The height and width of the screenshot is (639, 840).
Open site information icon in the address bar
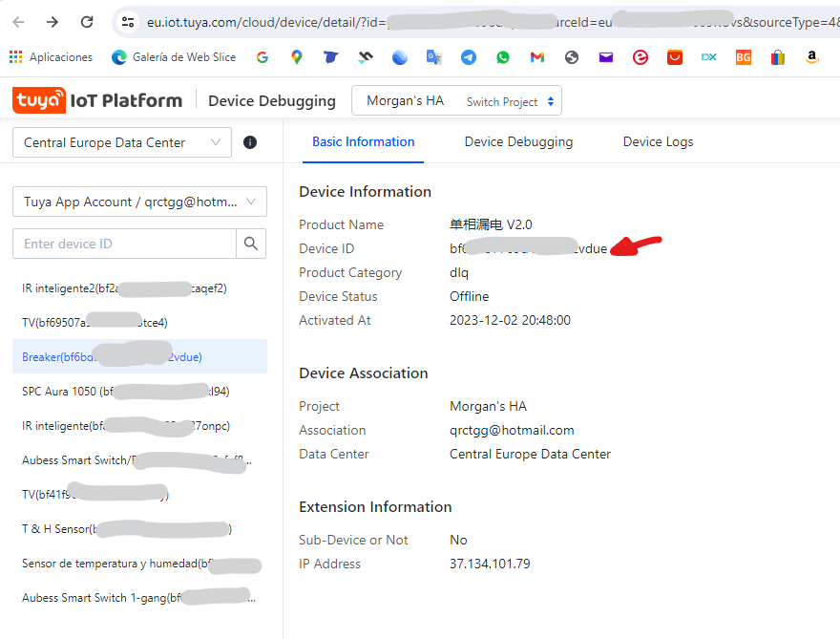coord(128,22)
